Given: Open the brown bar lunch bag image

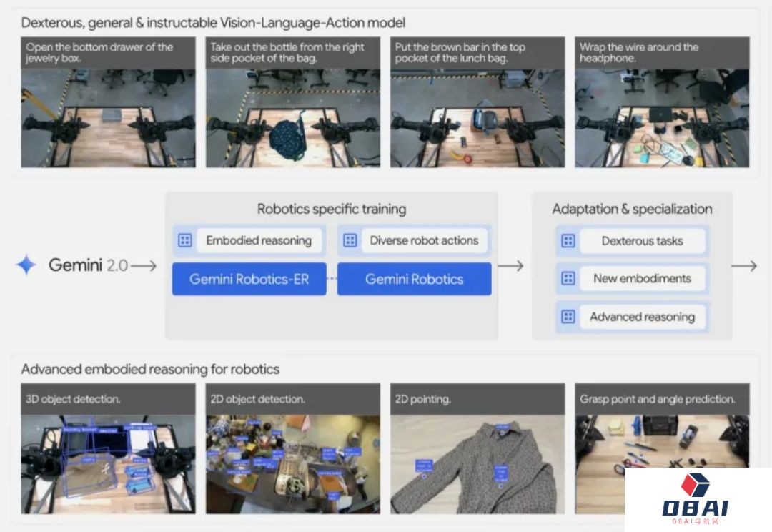Looking at the screenshot, I should pos(477,118).
